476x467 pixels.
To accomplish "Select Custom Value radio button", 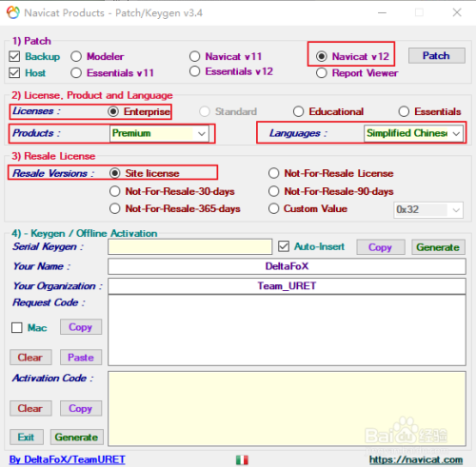I will click(273, 208).
